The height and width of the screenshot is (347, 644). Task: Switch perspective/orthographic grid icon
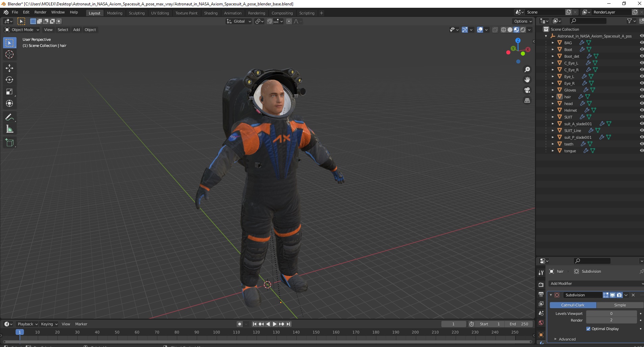527,101
